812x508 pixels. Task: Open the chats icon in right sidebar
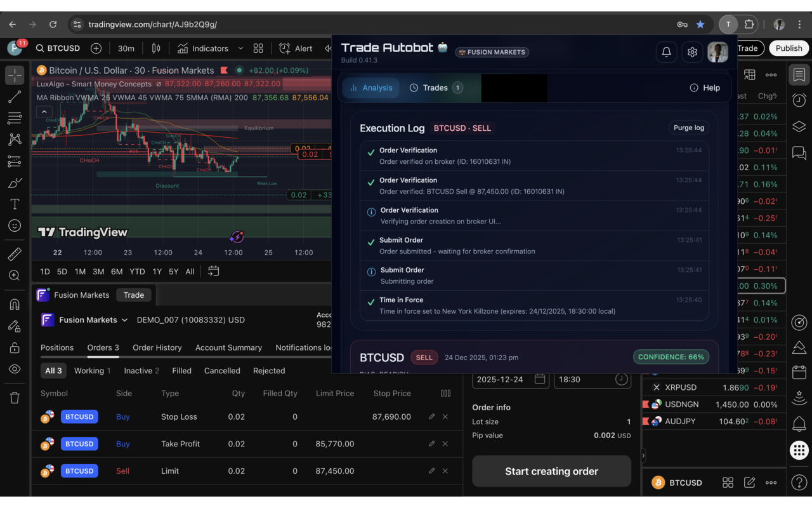[x=799, y=152]
